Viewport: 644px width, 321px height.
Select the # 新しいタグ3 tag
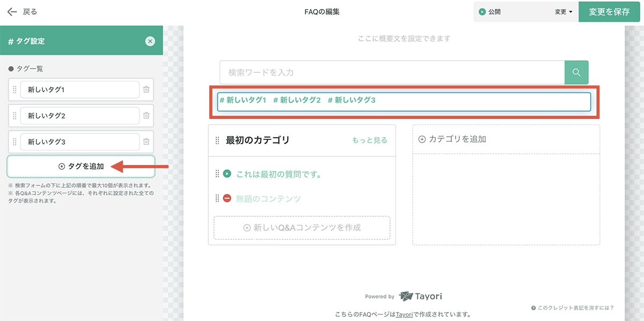click(352, 100)
